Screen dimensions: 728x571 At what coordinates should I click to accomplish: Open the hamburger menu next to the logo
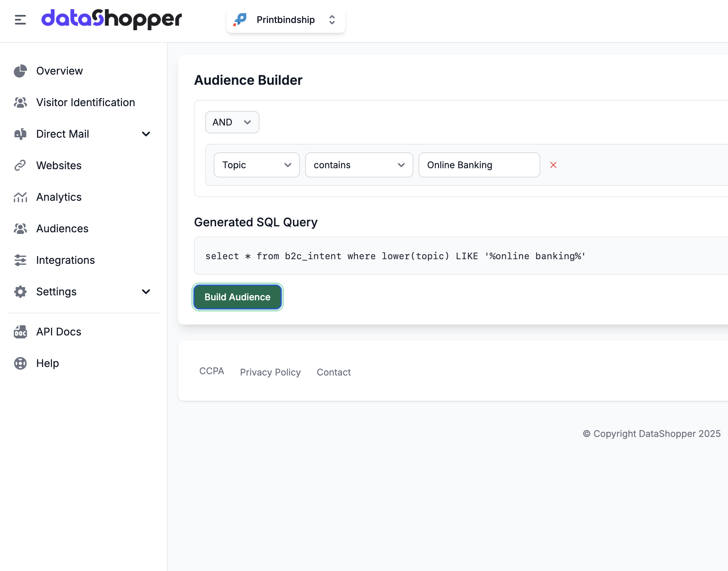click(20, 20)
